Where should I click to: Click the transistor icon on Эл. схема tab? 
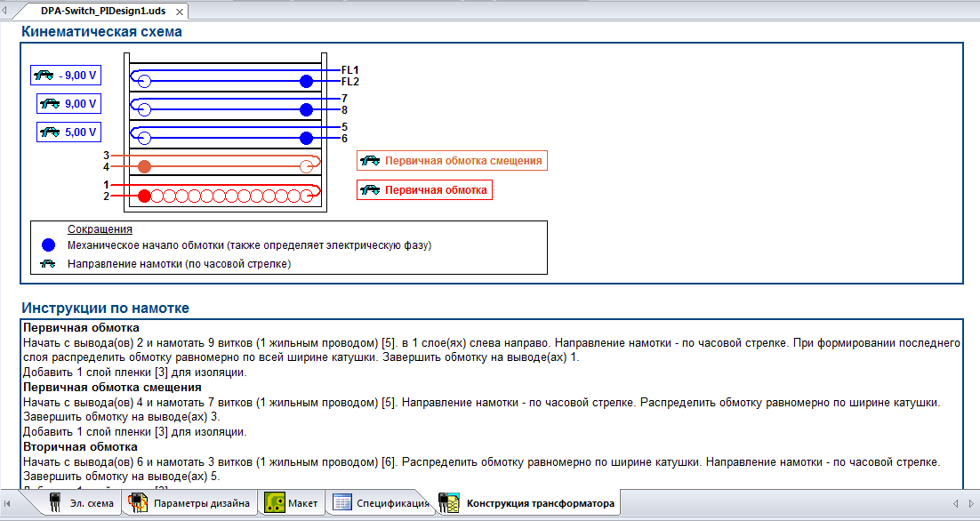[55, 502]
